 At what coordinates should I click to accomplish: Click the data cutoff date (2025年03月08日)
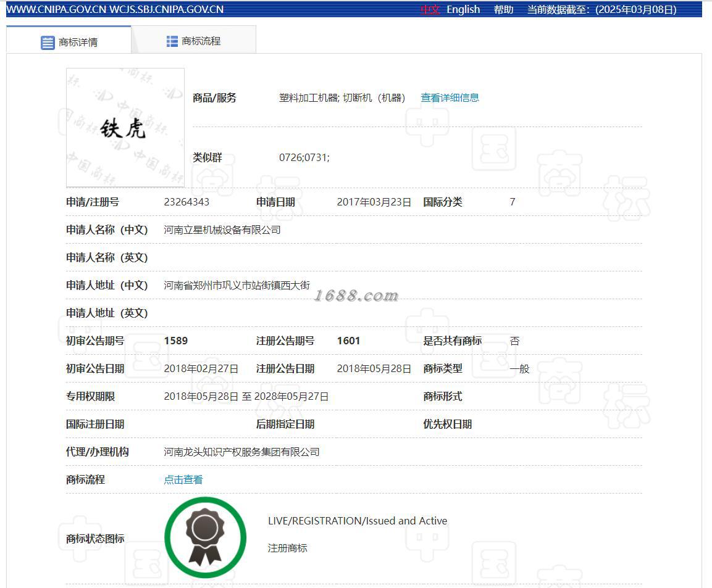click(635, 9)
